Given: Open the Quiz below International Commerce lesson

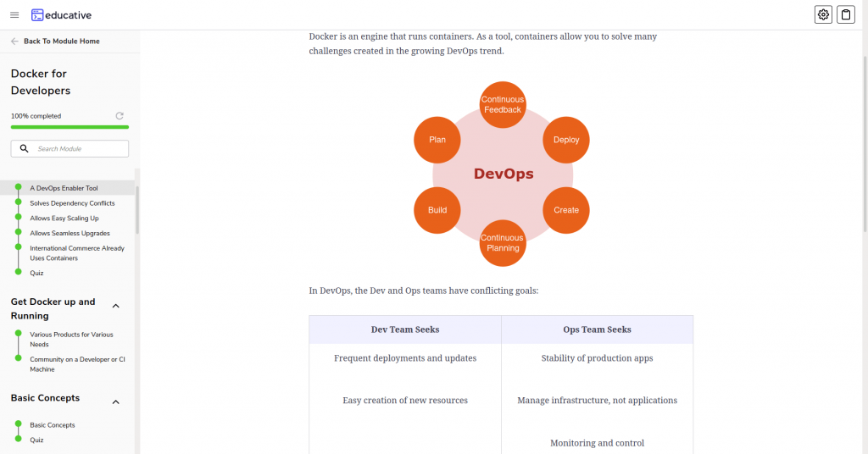Looking at the screenshot, I should [36, 273].
